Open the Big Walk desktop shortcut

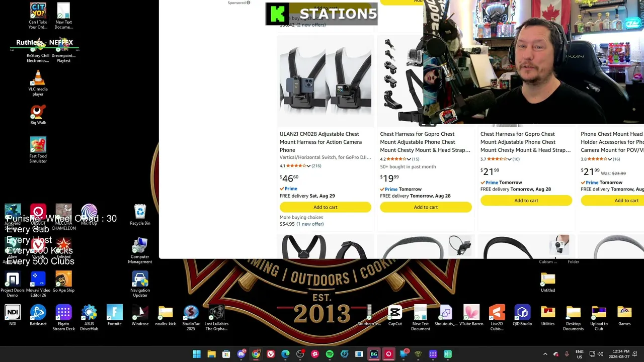pos(38,115)
